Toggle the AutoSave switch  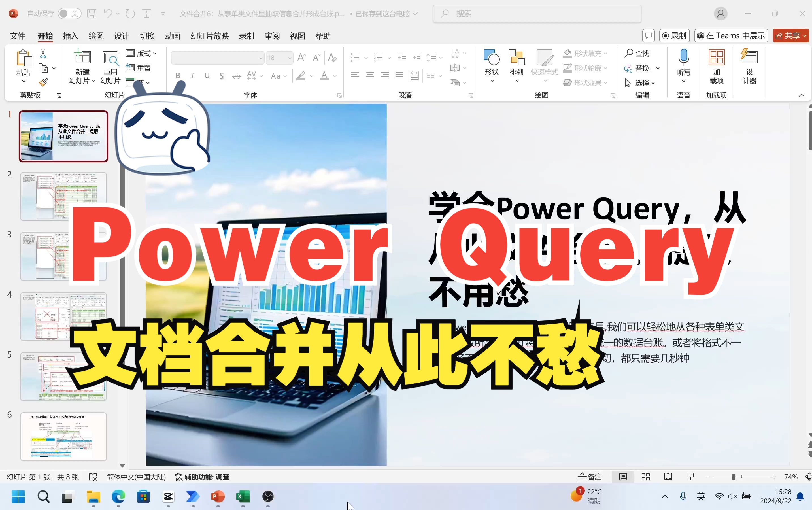pos(69,14)
